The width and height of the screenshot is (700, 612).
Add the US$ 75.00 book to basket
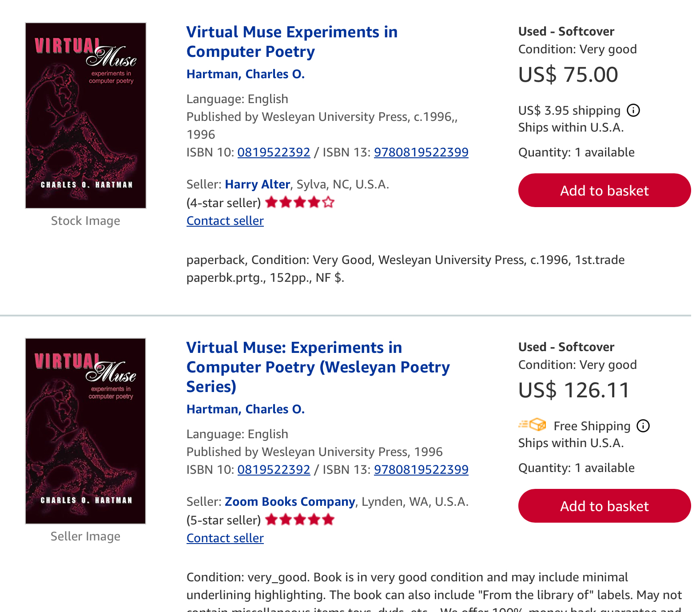(x=604, y=190)
